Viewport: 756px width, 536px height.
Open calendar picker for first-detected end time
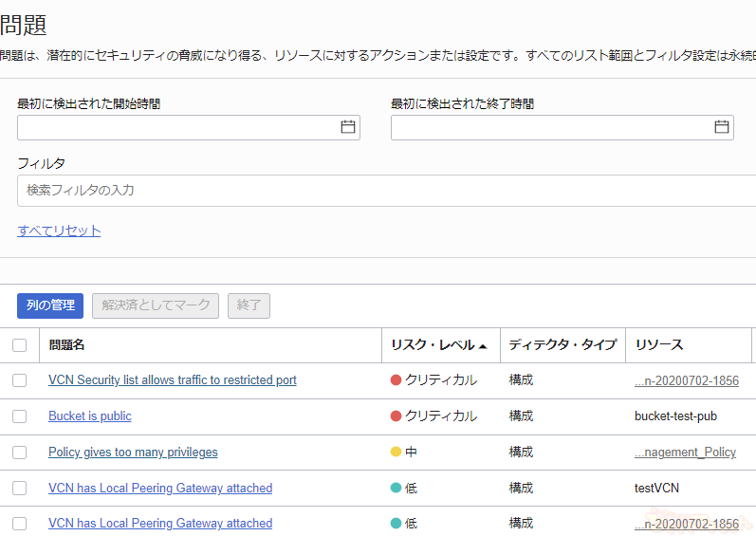pos(721,127)
